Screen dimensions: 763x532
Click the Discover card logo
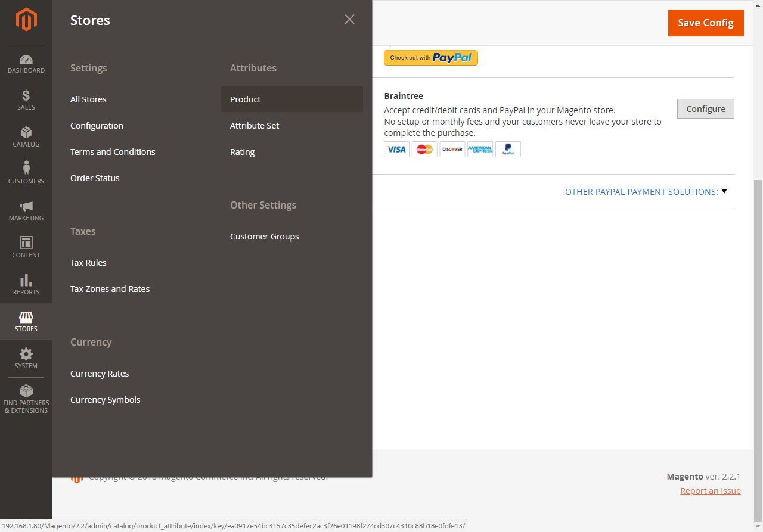pyautogui.click(x=452, y=149)
